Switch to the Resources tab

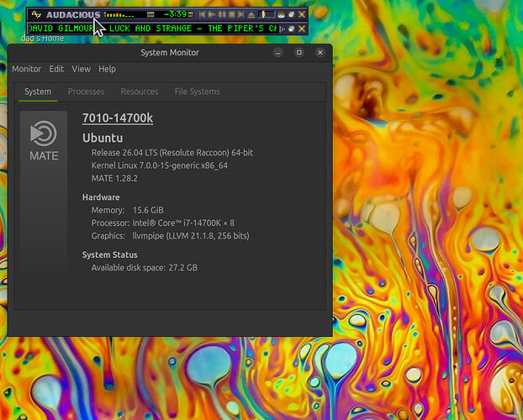140,92
